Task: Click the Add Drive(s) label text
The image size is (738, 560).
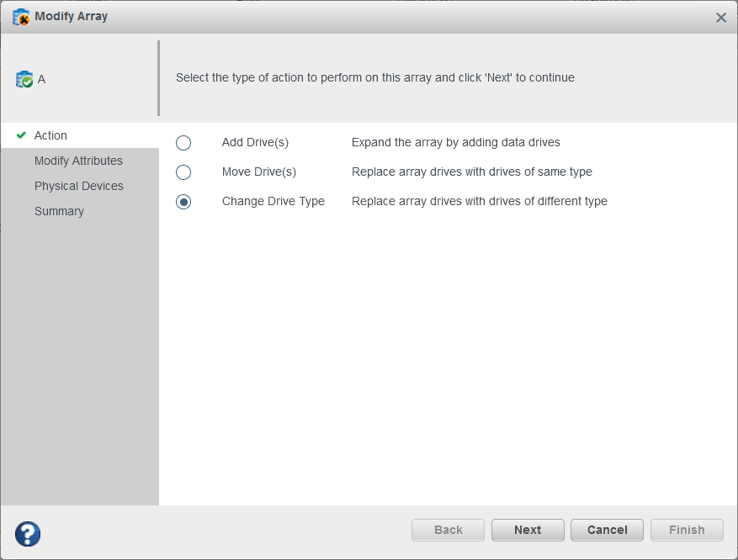Action: [255, 142]
